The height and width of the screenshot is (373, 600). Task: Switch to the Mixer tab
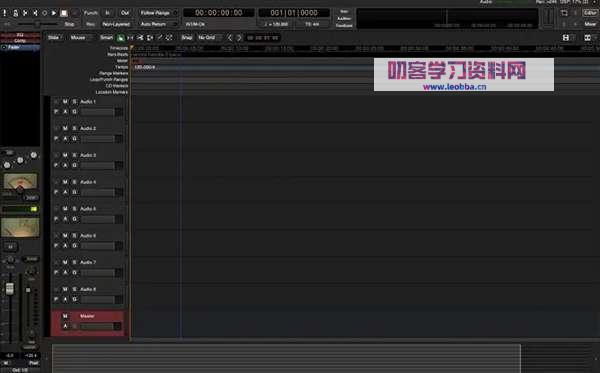click(x=590, y=24)
